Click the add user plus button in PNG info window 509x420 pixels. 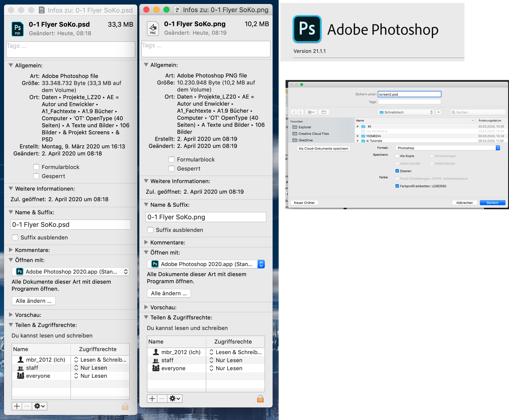click(x=152, y=399)
